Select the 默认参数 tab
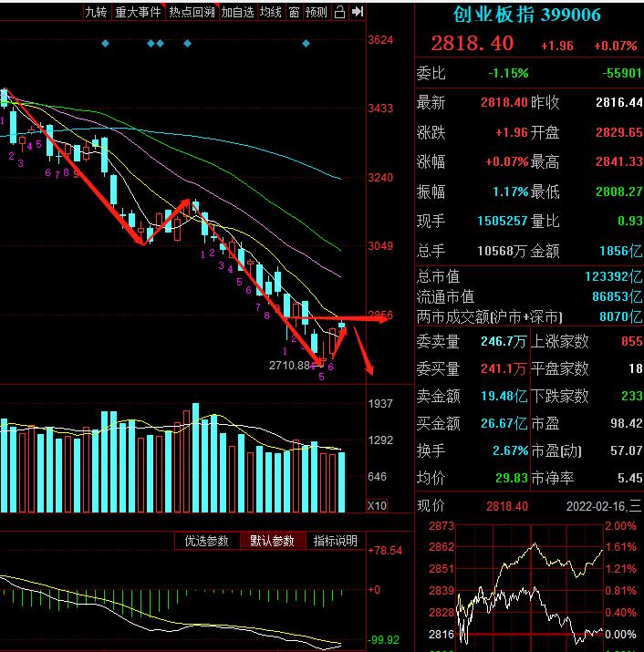Screen dimensions: 644x652 tap(273, 541)
